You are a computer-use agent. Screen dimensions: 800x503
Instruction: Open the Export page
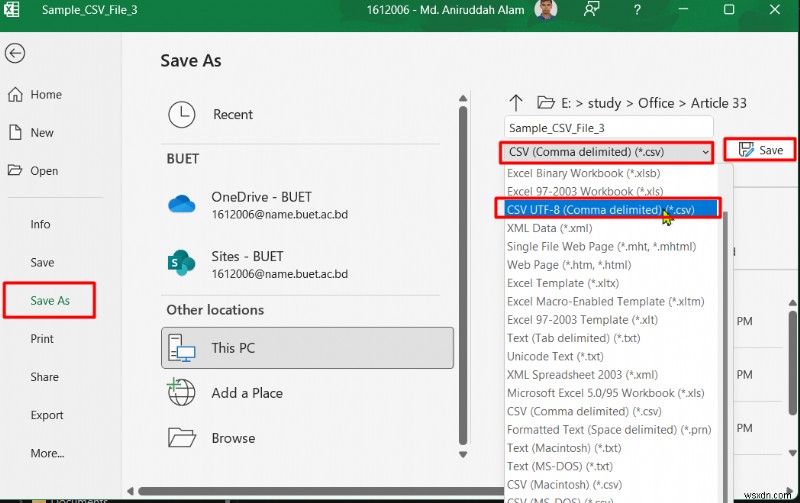coord(47,415)
